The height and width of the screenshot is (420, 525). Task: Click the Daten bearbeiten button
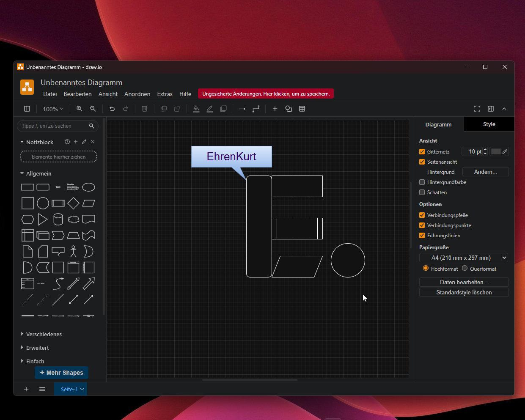click(464, 282)
